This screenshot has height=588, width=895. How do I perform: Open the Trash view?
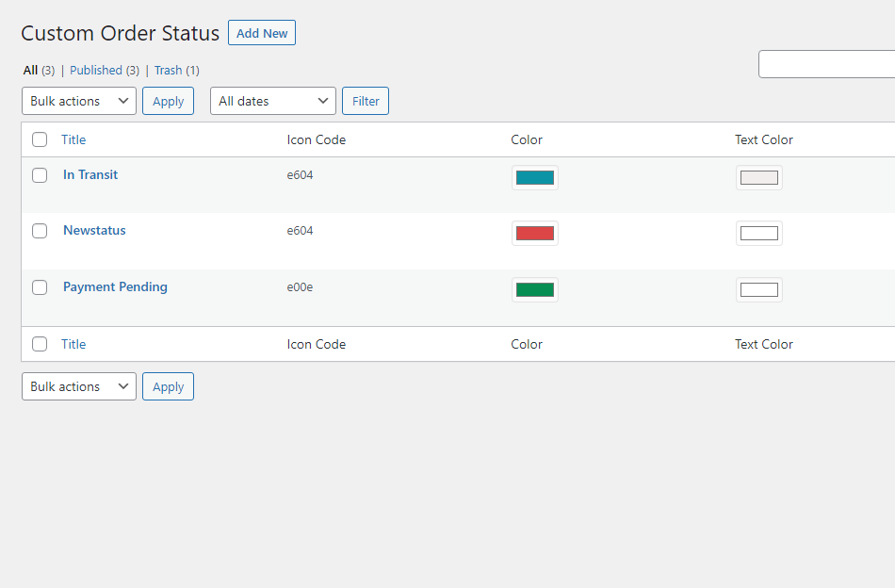[168, 70]
